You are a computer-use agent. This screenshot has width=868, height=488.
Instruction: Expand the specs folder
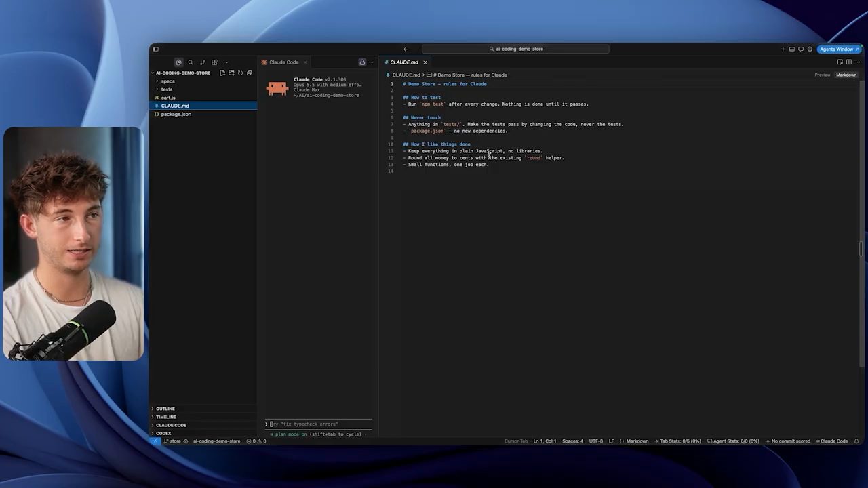(x=203, y=81)
